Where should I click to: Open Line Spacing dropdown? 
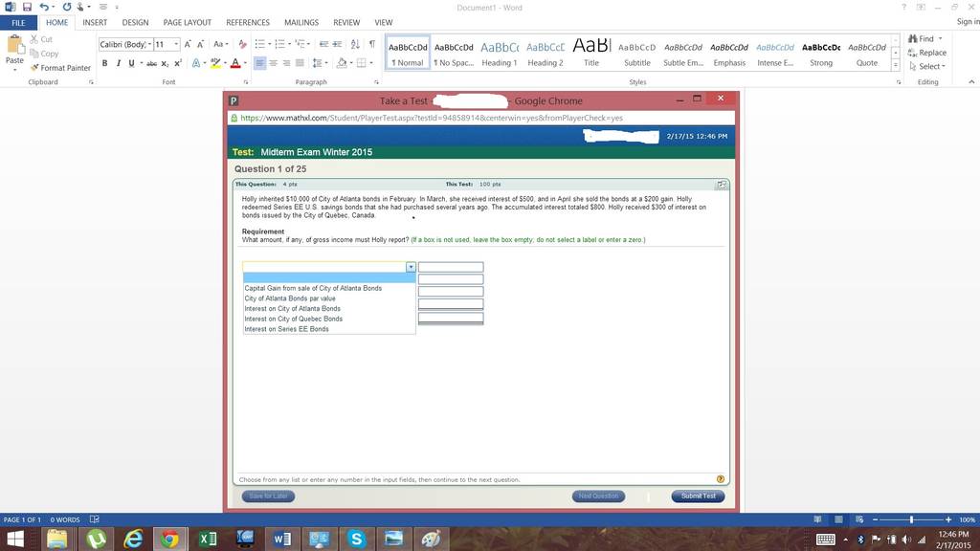coord(320,63)
